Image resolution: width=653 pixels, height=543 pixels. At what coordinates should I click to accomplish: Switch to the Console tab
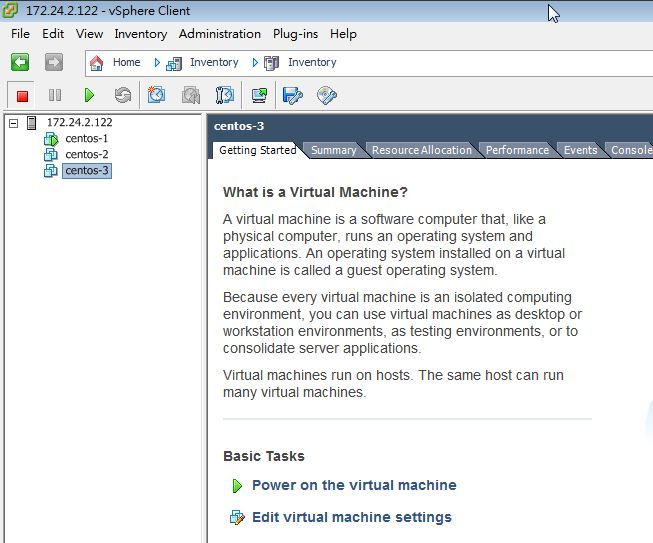(631, 150)
